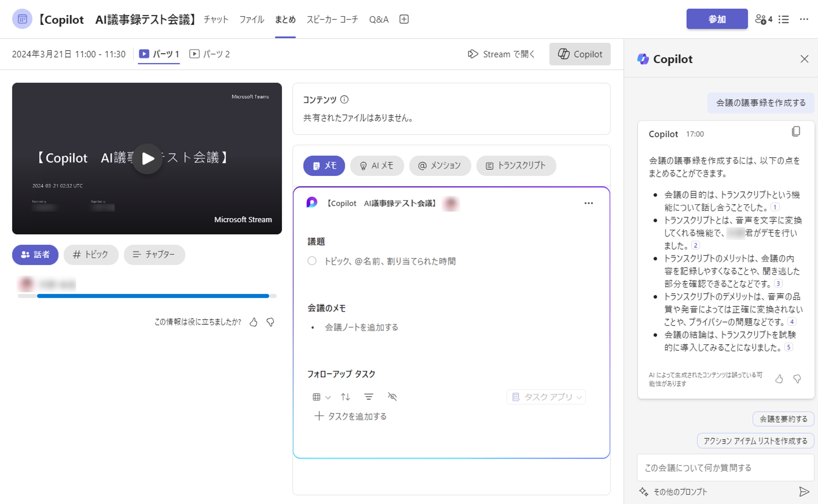Click the 会議の議事録を作成する prompt bubble
This screenshot has height=504, width=818.
pyautogui.click(x=761, y=103)
